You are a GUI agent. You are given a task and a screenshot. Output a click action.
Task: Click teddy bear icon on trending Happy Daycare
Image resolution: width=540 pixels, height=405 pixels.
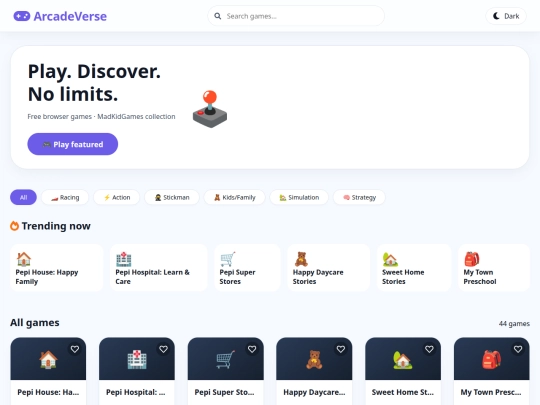tap(301, 259)
